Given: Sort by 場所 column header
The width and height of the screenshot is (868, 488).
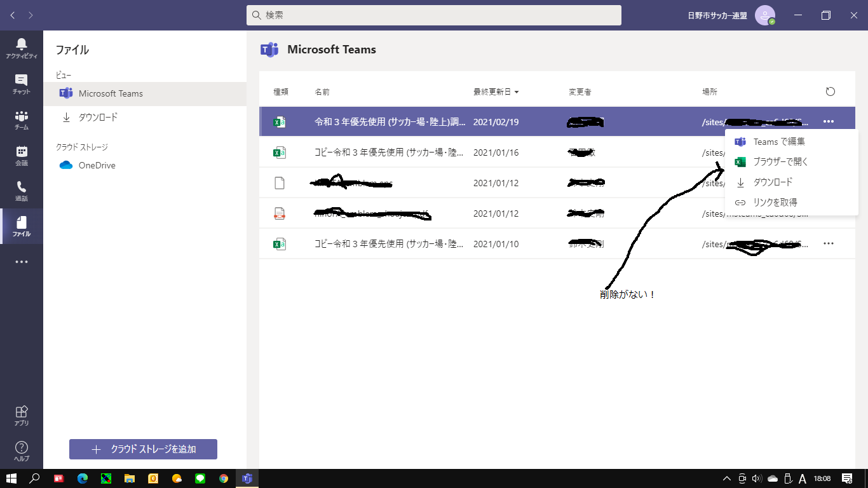Looking at the screenshot, I should pyautogui.click(x=710, y=91).
